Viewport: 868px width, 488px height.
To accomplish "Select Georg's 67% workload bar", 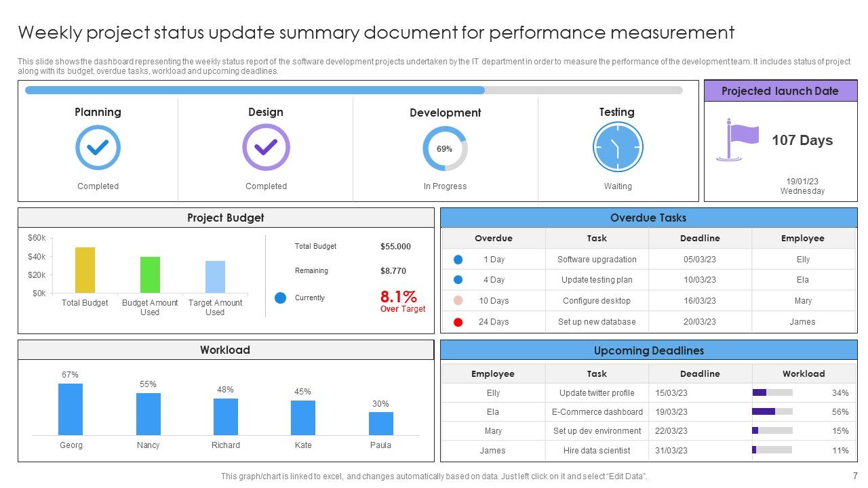I will pos(71,409).
